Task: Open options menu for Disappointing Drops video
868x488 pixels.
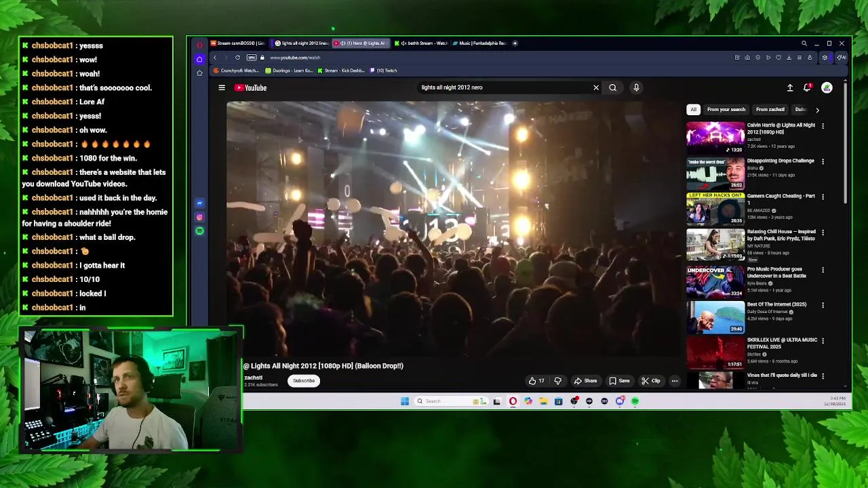Action: click(x=823, y=161)
